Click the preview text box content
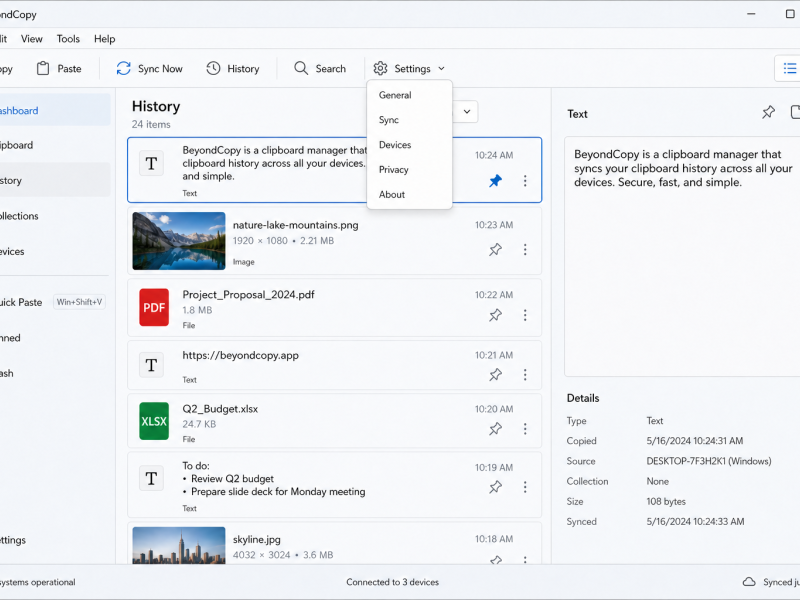The image size is (800, 600). pyautogui.click(x=683, y=168)
